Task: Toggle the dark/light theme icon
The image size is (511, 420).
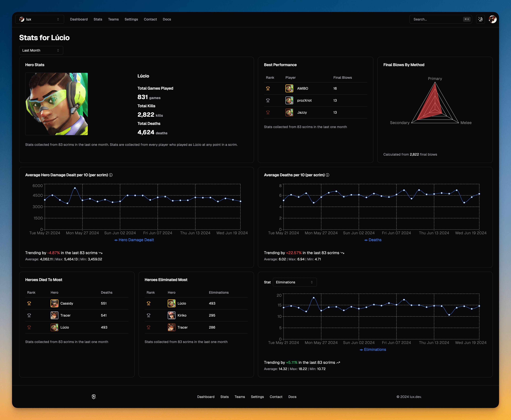Action: [x=481, y=19]
